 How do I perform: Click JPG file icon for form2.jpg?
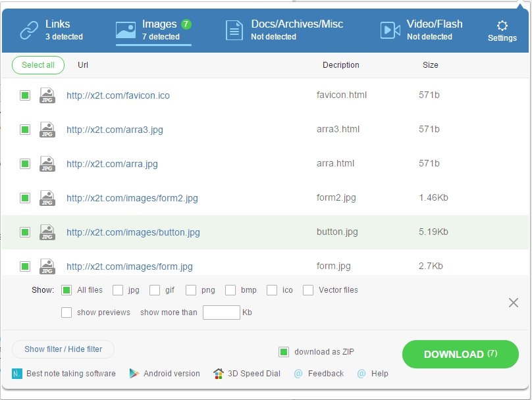point(47,198)
